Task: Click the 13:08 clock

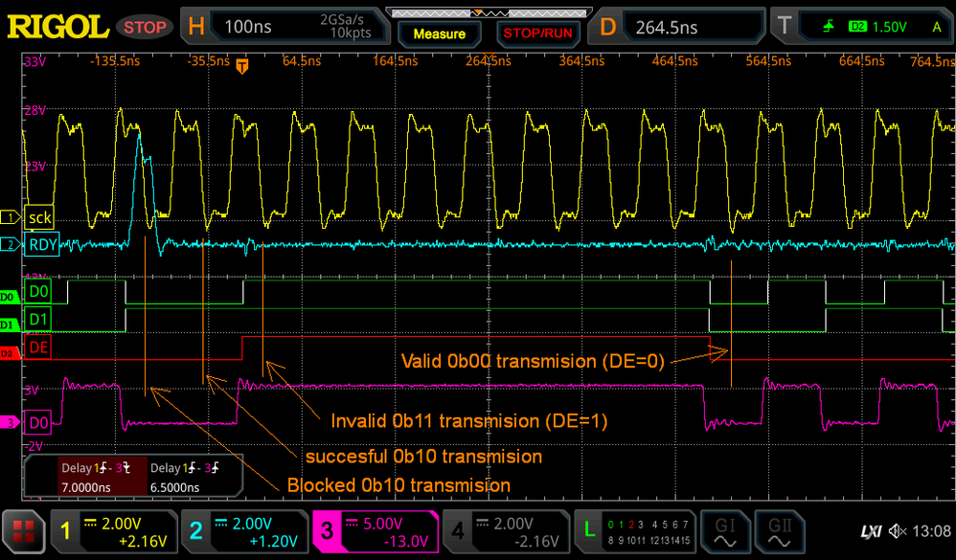Action: (932, 531)
